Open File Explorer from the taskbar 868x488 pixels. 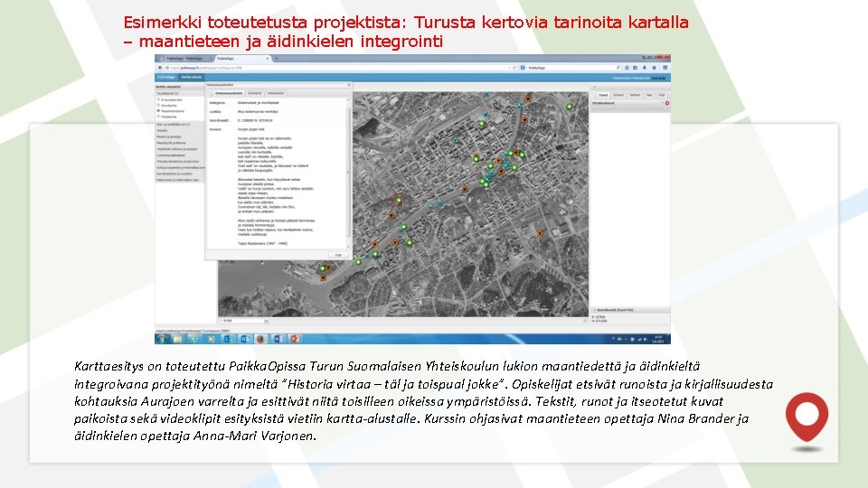(177, 339)
